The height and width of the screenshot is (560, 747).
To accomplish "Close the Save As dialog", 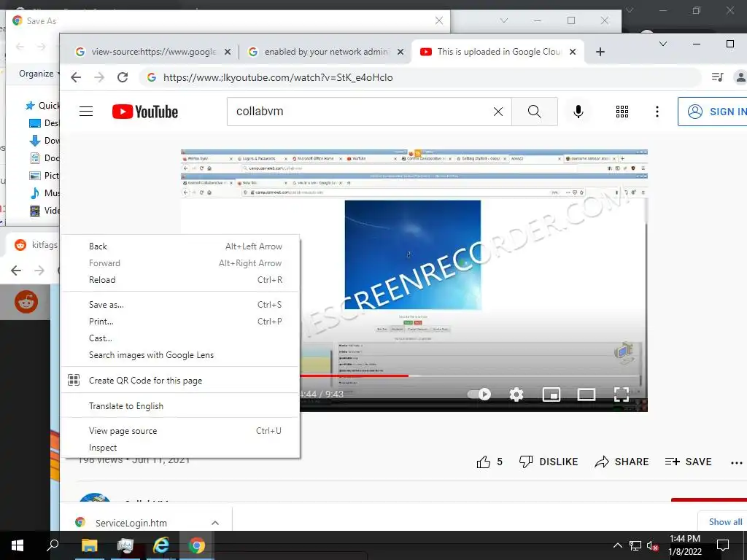I will coord(438,20).
